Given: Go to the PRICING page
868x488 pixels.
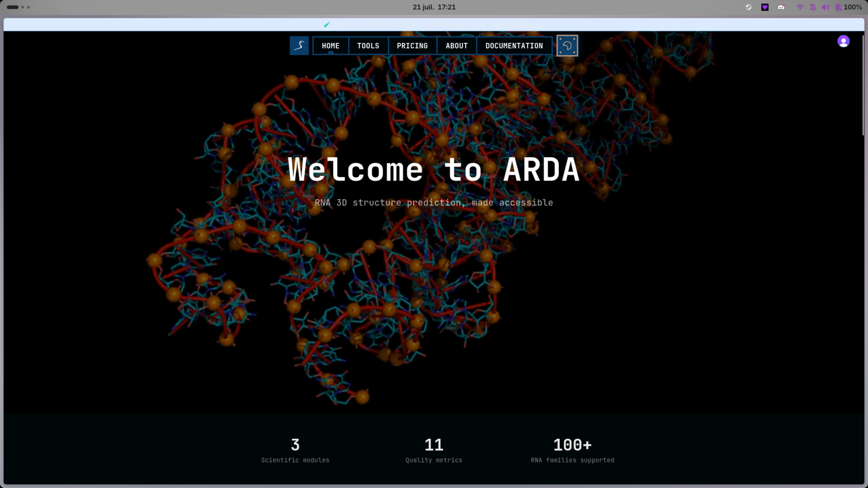Looking at the screenshot, I should click(x=412, y=46).
